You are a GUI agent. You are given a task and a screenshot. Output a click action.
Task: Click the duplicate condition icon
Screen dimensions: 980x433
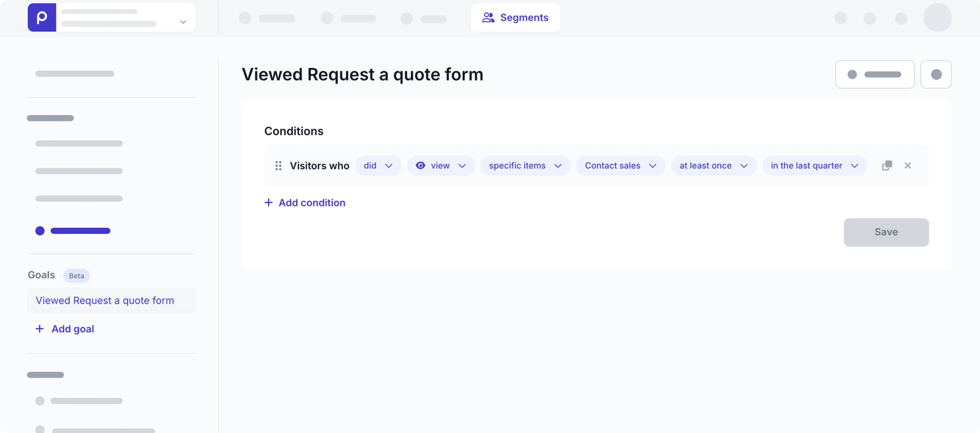click(x=887, y=166)
